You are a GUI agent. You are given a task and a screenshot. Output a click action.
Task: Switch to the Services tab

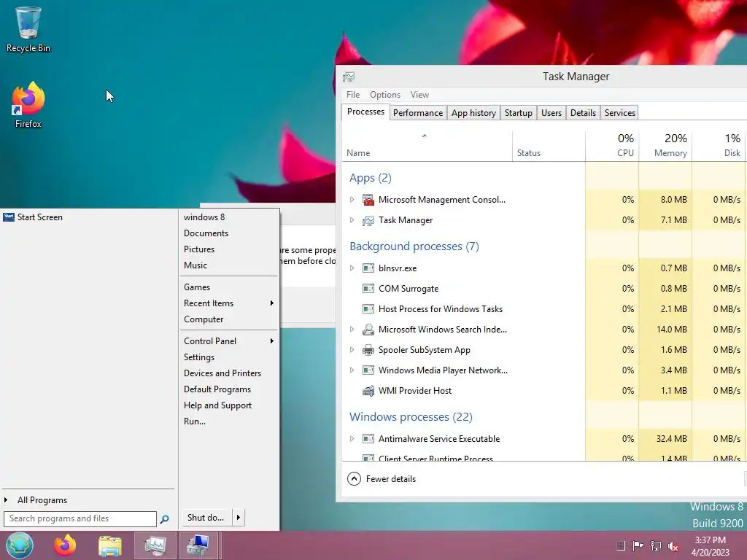(620, 113)
